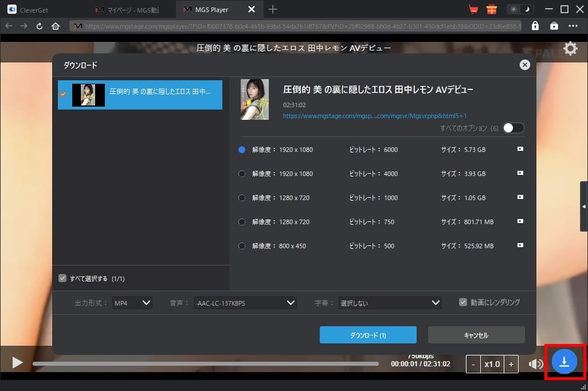This screenshot has height=391, width=588.
Task: Click the padlock icon beside address bar
Action: [x=535, y=26]
